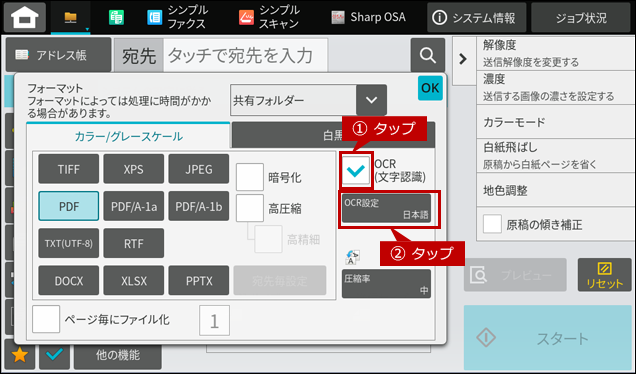
Task: Switch to the カラー/グレースケール tab
Action: 129,136
